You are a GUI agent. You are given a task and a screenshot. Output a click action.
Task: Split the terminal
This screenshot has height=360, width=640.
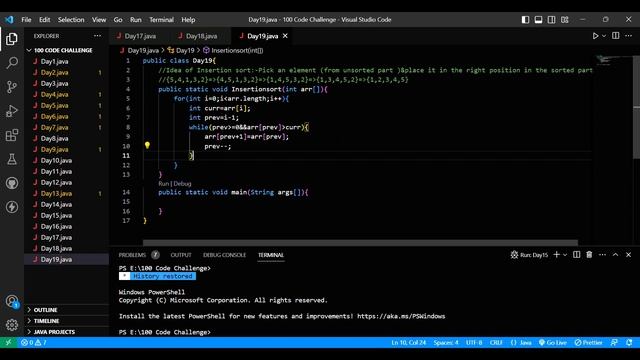576,255
